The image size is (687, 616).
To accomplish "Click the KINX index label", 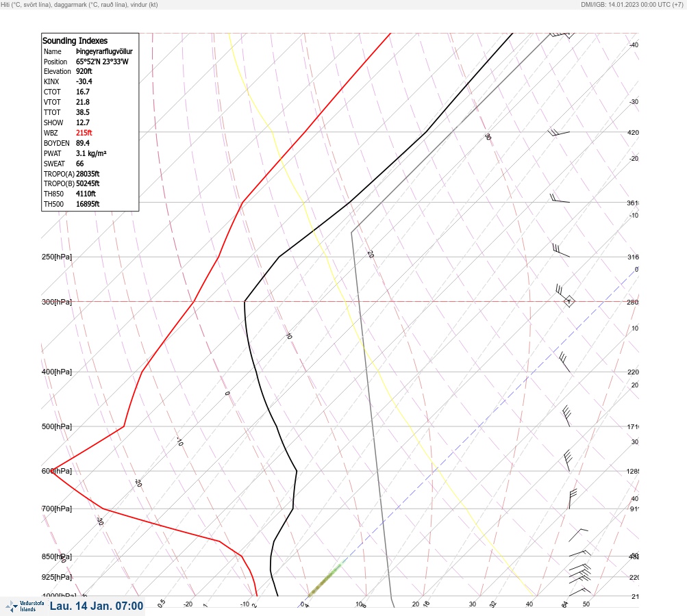I will pos(51,81).
